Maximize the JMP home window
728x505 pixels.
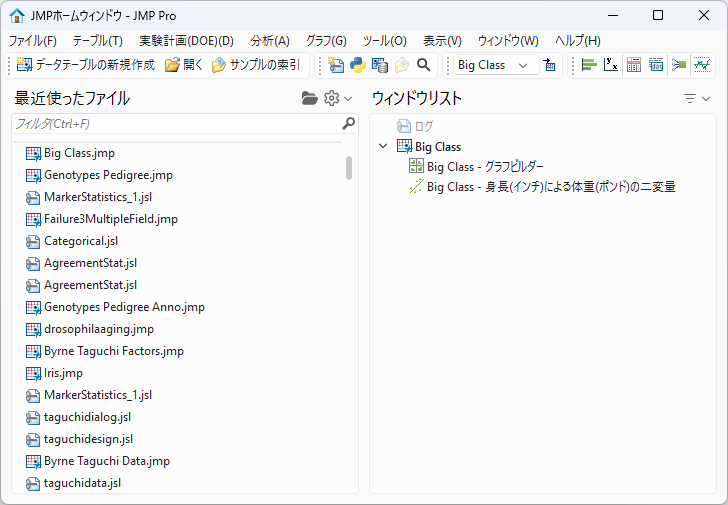click(x=658, y=15)
